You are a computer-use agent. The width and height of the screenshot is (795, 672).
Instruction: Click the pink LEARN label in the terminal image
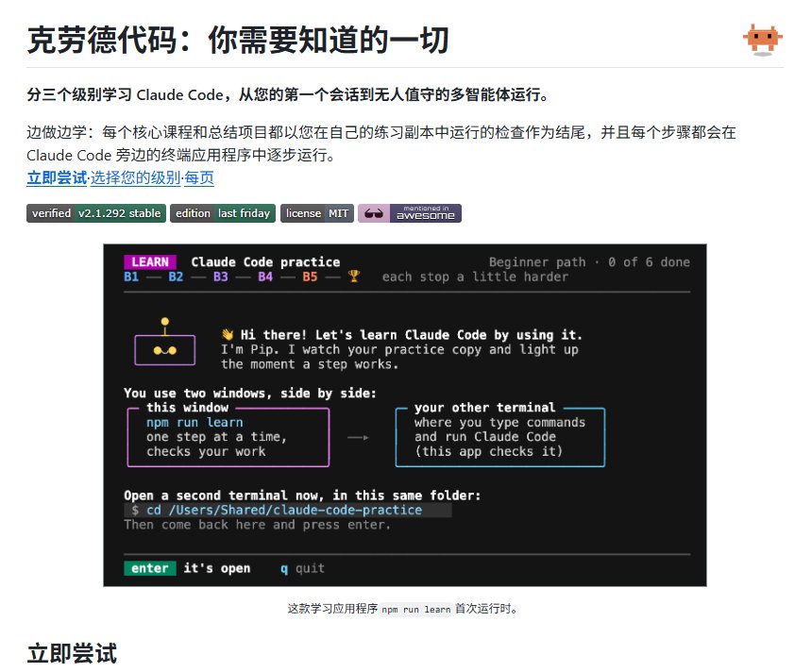pyautogui.click(x=150, y=262)
